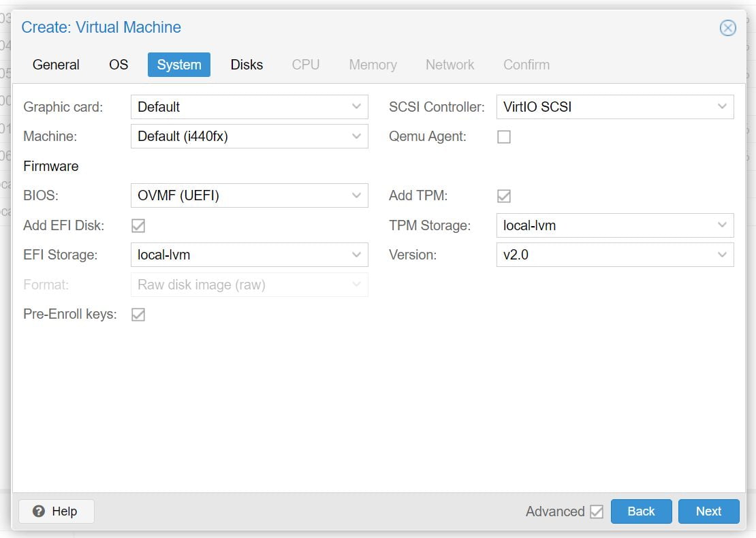The image size is (756, 538).
Task: Click the Help question mark button
Action: click(x=56, y=511)
